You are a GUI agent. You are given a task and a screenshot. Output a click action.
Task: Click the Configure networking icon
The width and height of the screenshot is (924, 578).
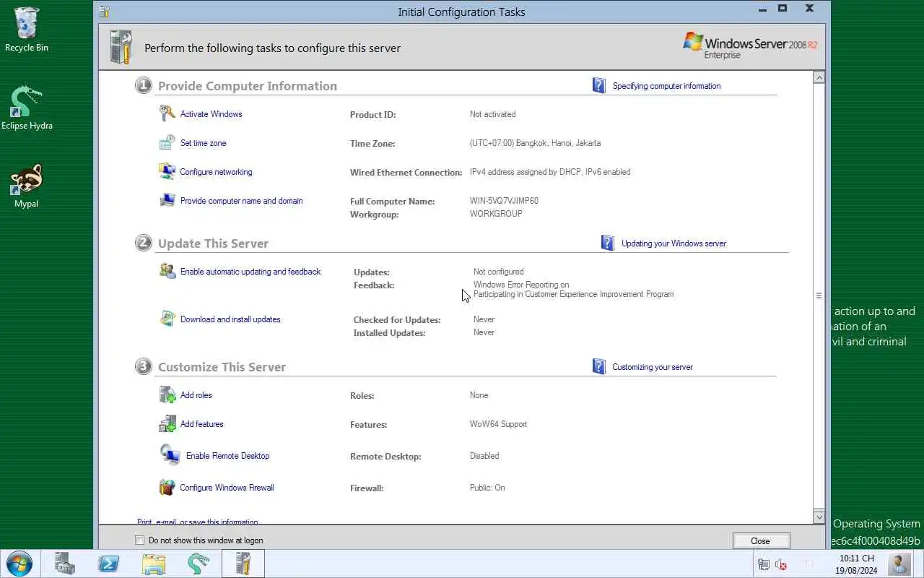click(167, 171)
